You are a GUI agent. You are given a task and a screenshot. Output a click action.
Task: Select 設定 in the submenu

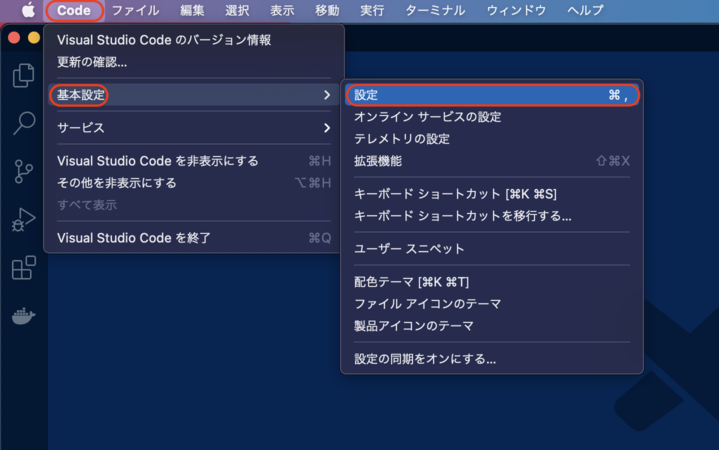(x=492, y=95)
